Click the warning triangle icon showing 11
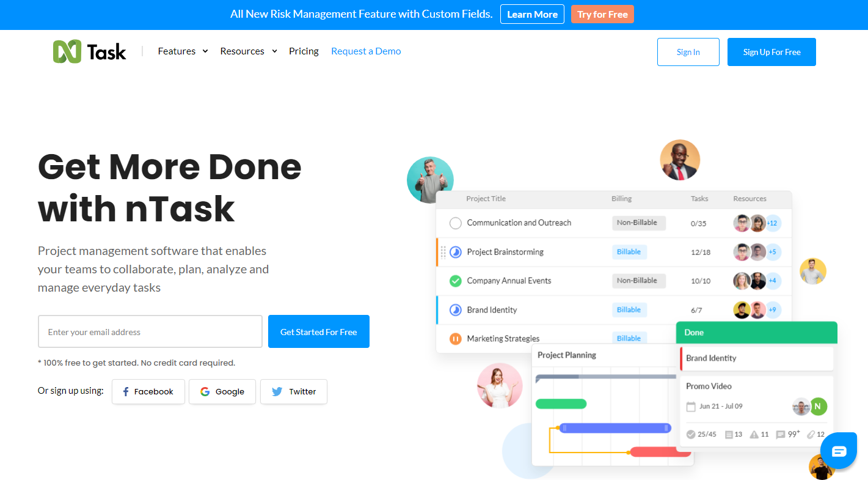The width and height of the screenshot is (868, 480). (x=754, y=435)
